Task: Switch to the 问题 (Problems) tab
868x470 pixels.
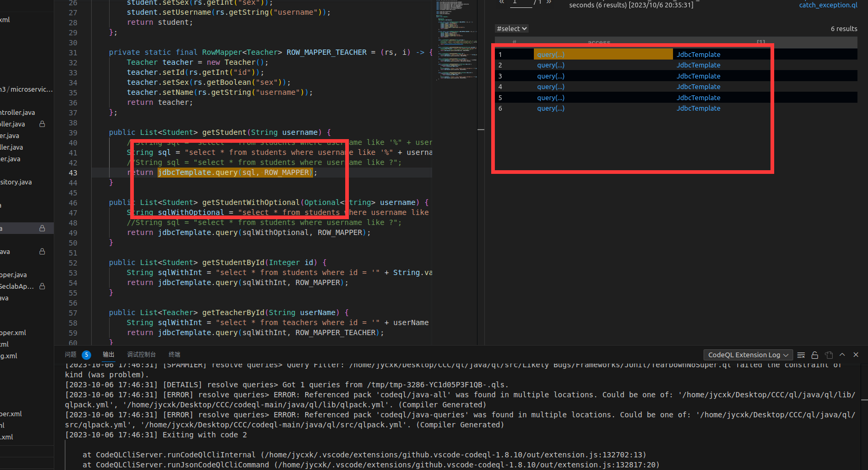Action: pos(71,355)
